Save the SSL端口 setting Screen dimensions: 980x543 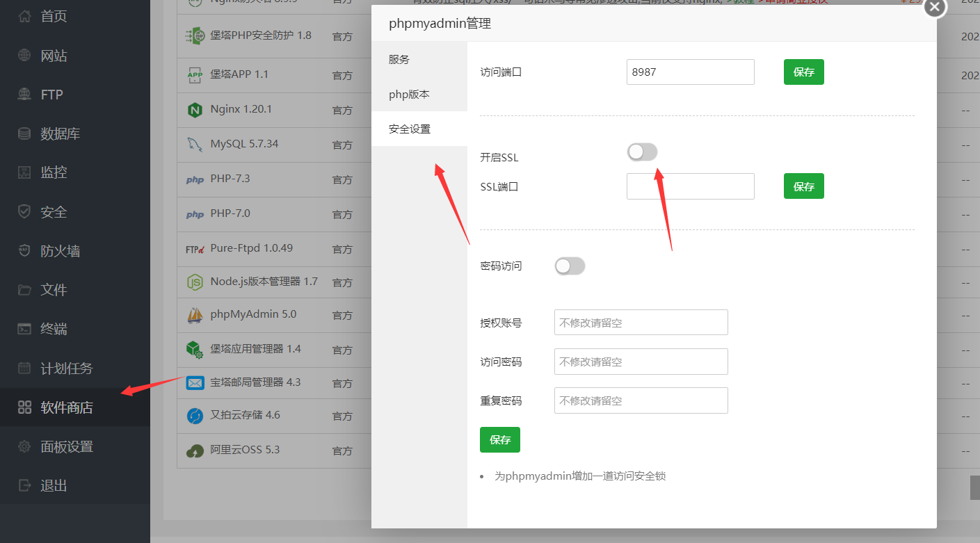click(x=803, y=186)
